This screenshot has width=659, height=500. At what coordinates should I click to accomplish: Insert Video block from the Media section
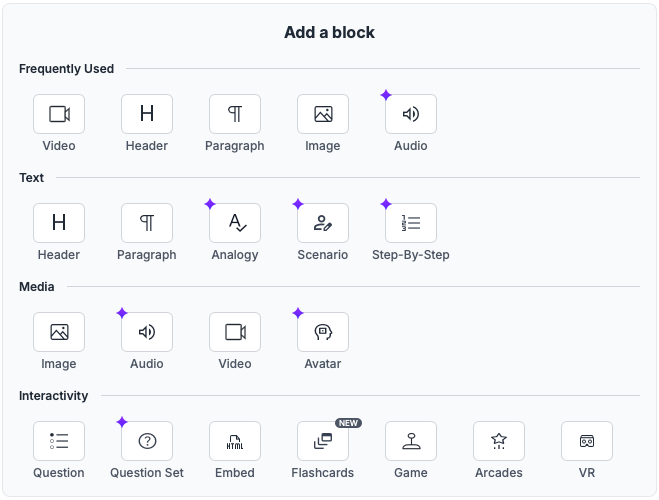(235, 332)
